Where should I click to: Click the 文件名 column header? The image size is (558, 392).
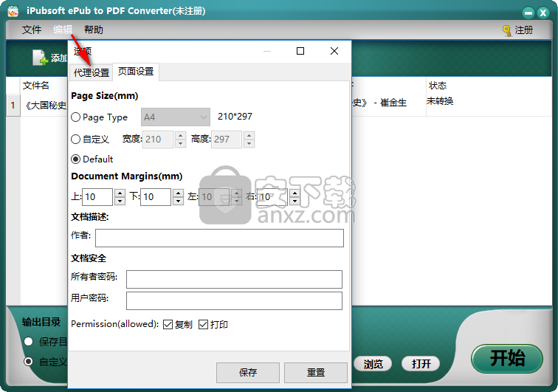36,86
